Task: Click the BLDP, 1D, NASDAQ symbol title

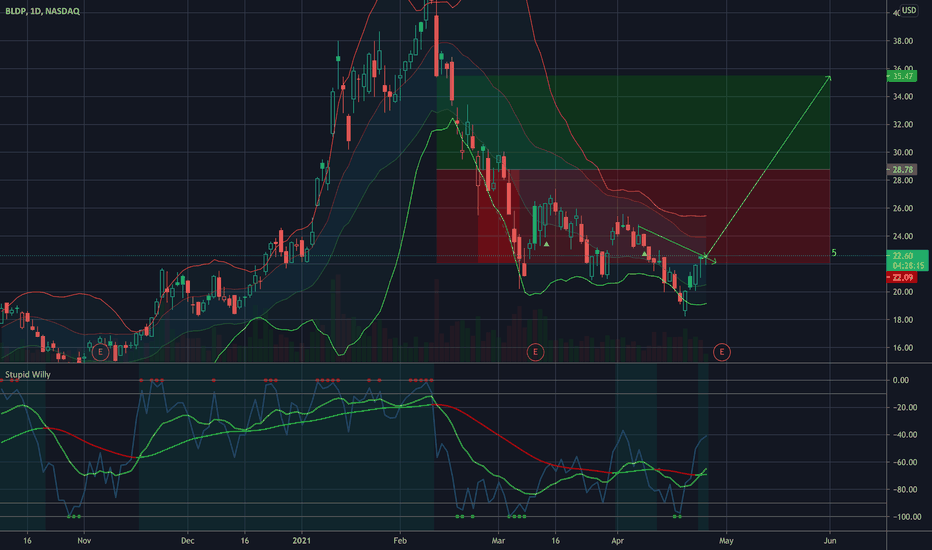Action: tap(42, 11)
